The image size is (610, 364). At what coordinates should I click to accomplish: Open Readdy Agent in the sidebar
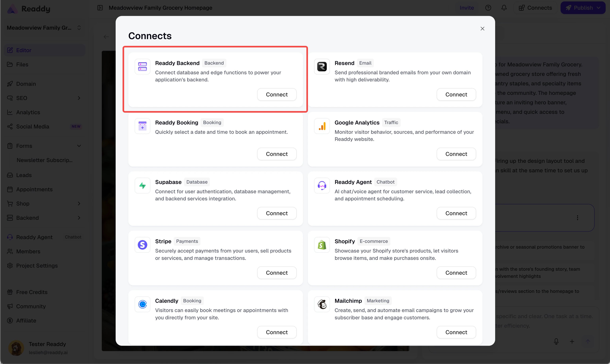pos(45,237)
